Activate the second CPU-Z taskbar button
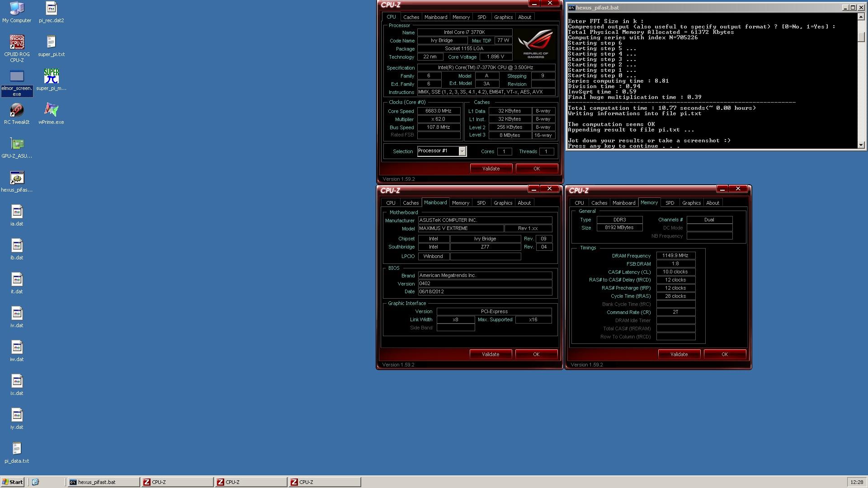The width and height of the screenshot is (868, 488). coord(251,482)
